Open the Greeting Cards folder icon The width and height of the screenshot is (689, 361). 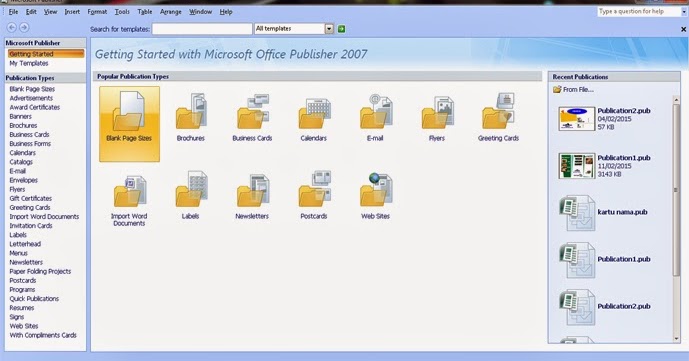(x=498, y=111)
